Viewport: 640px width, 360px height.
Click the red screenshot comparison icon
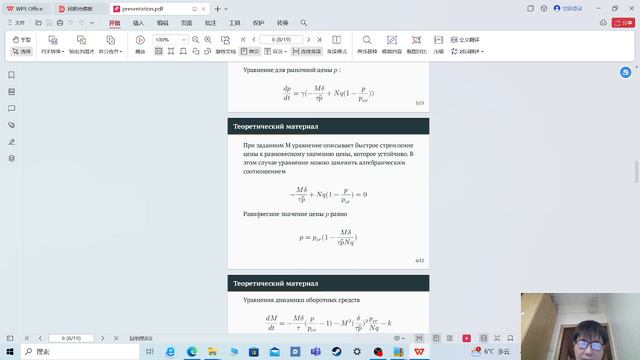pos(416,40)
